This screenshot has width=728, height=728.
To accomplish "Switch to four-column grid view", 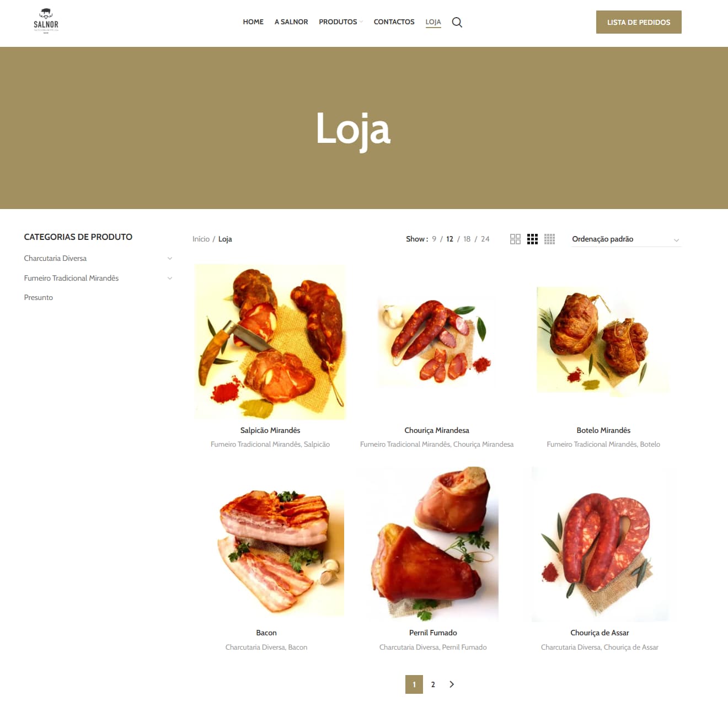I will 549,239.
